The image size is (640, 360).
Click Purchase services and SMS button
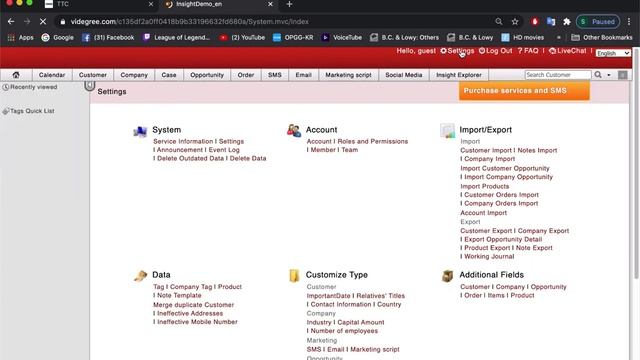click(524, 91)
